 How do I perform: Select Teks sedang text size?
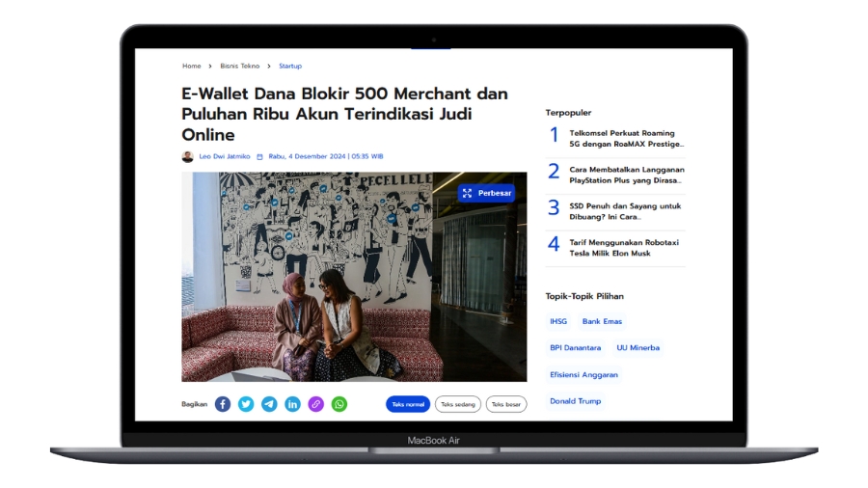tap(458, 404)
